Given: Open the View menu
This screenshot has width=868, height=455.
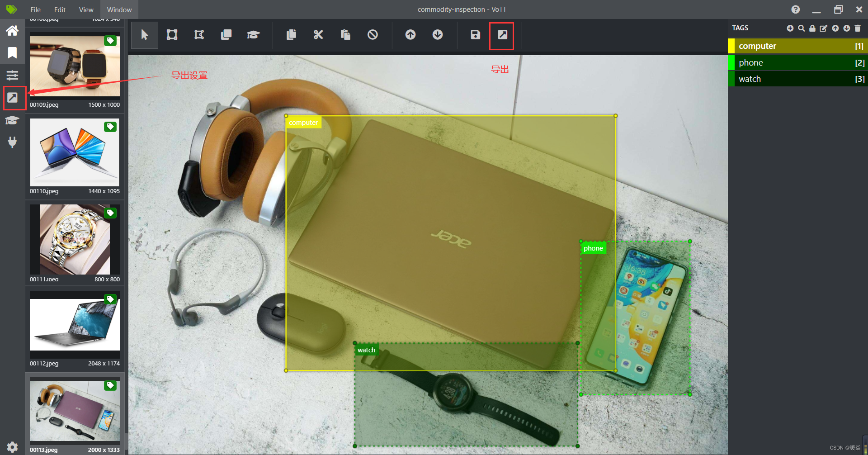Looking at the screenshot, I should (86, 9).
